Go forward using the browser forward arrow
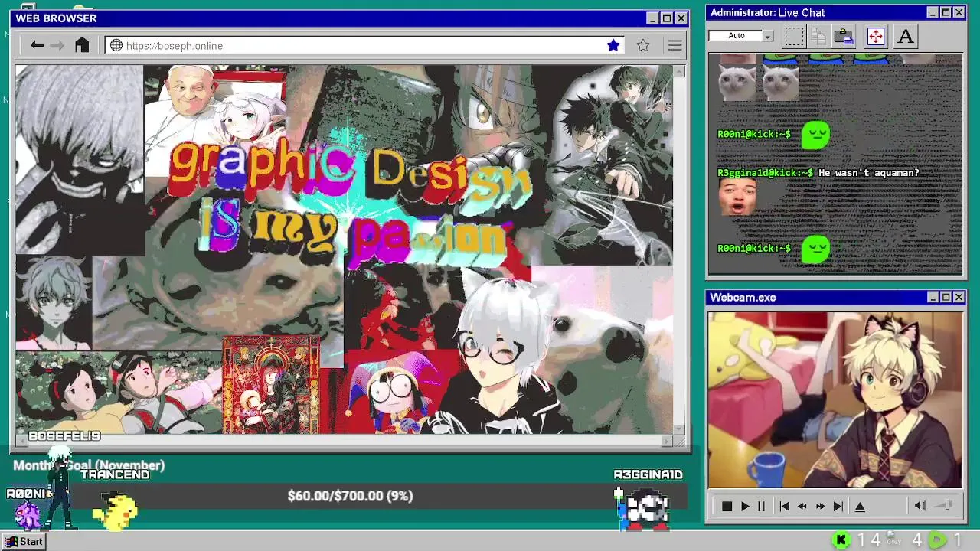 coord(57,45)
